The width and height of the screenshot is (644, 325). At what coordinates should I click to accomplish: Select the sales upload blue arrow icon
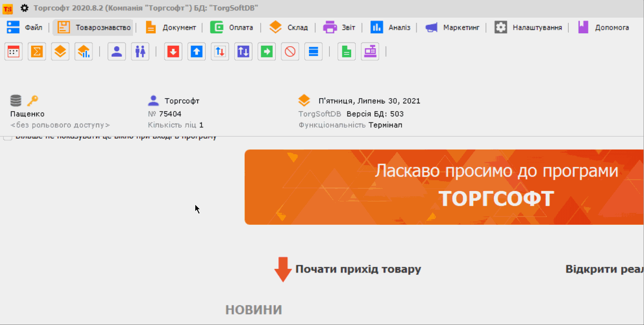click(x=196, y=51)
